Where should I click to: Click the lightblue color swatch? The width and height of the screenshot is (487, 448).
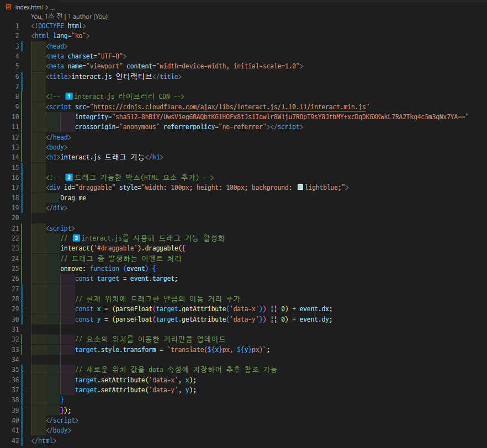coord(300,187)
